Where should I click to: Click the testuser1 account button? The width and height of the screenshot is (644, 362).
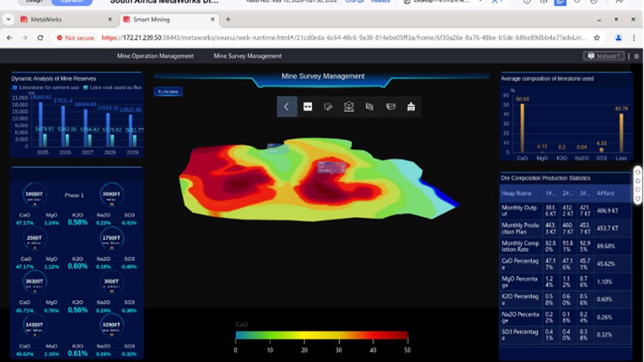pyautogui.click(x=604, y=56)
